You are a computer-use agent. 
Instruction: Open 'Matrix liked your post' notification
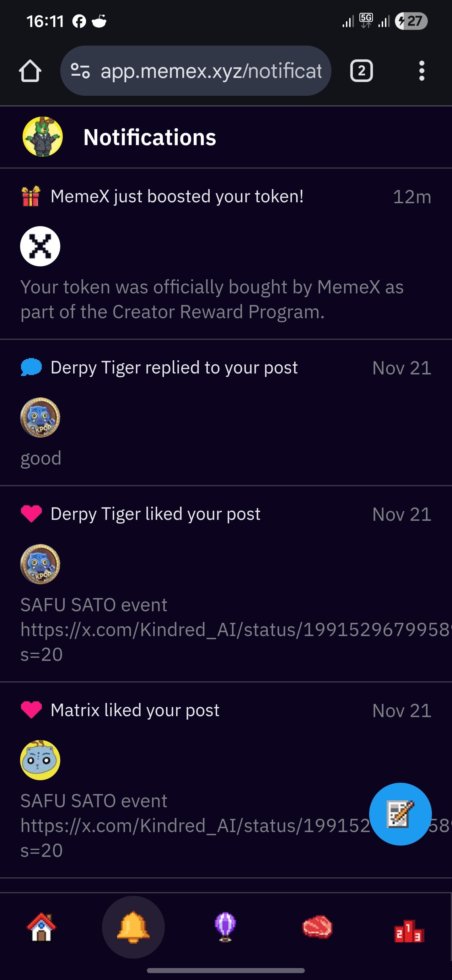(x=135, y=710)
